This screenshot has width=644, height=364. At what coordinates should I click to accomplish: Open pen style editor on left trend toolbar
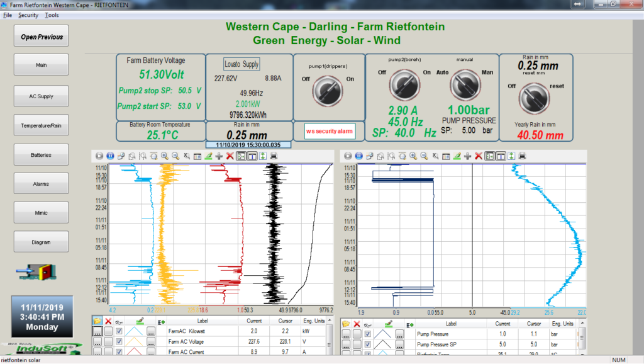tap(208, 156)
